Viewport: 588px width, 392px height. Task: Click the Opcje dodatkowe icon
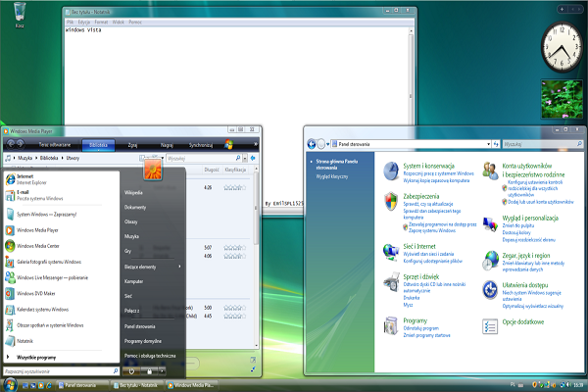click(x=490, y=326)
